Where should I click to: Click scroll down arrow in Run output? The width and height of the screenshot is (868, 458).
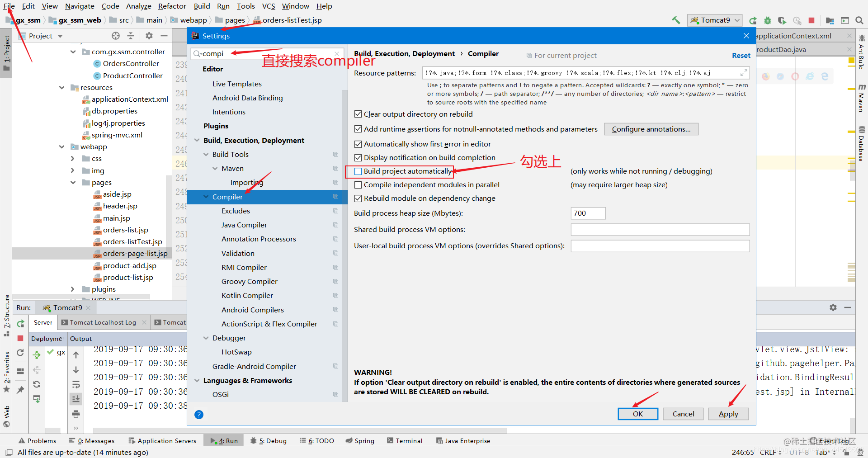click(76, 370)
